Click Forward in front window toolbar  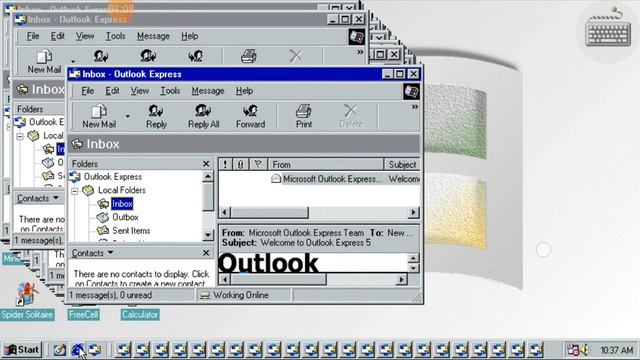point(250,116)
